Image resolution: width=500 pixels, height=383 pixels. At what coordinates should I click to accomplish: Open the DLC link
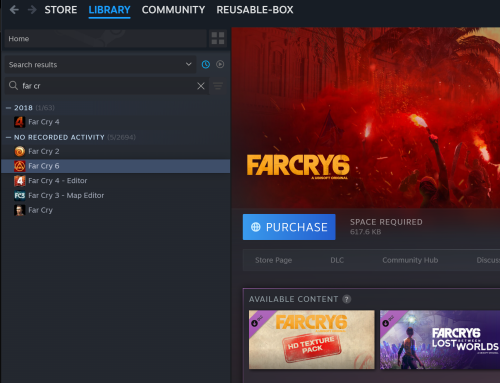pyautogui.click(x=337, y=260)
